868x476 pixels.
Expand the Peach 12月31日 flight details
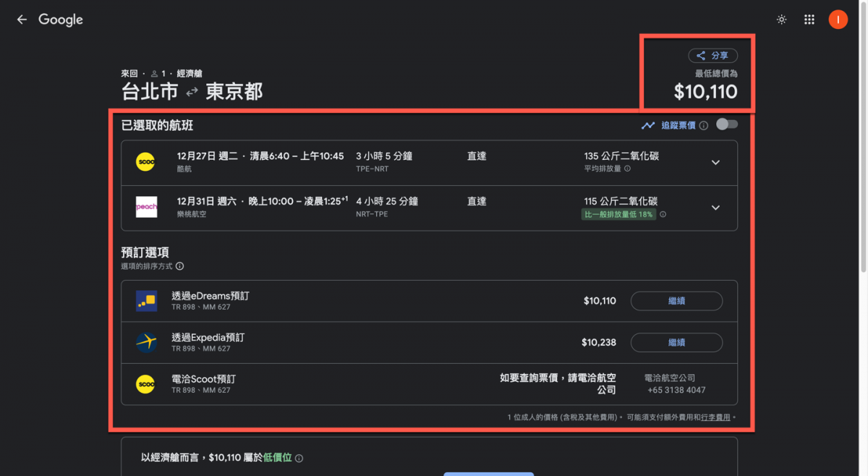(715, 208)
